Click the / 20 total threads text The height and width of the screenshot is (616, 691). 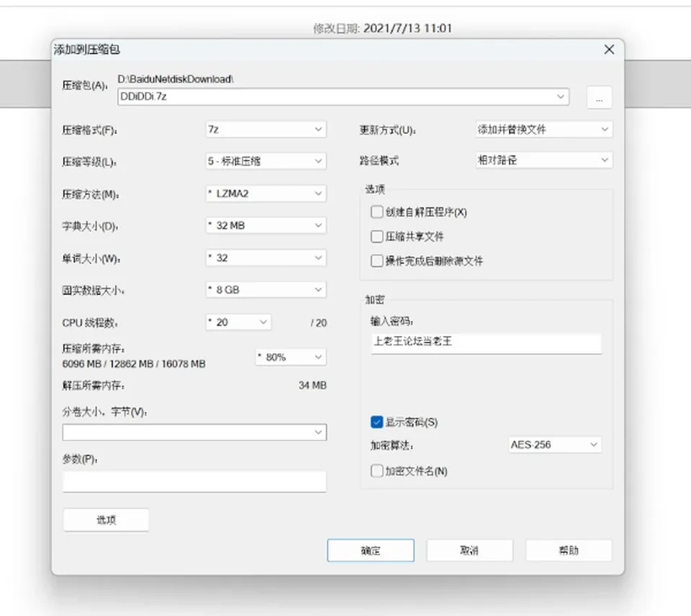point(318,323)
